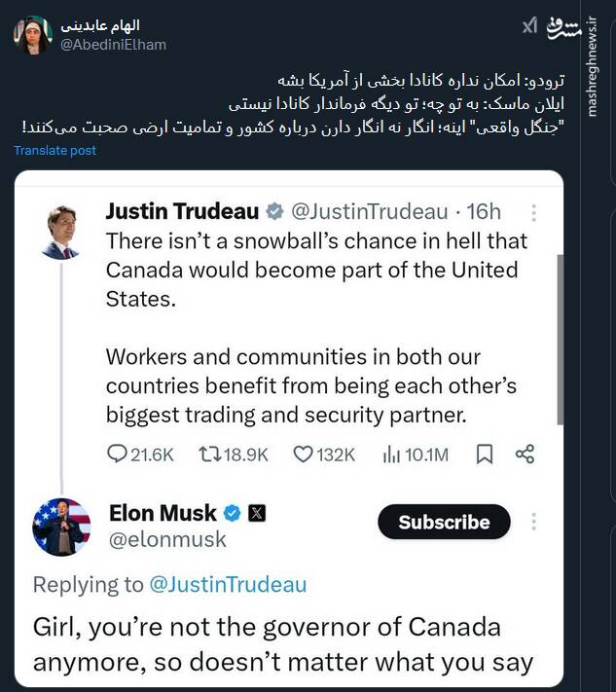This screenshot has width=616, height=692.
Task: Click the verified badge next to Justin Trudeau
Action: (275, 211)
